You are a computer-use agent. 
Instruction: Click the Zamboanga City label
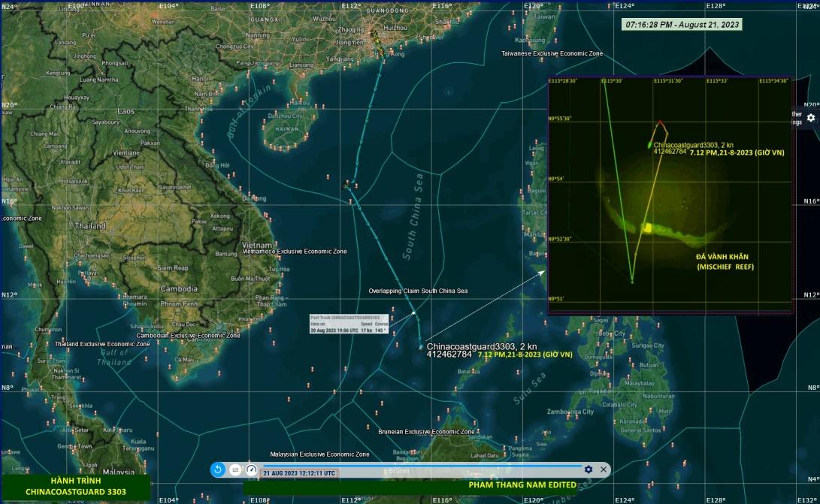[570, 412]
